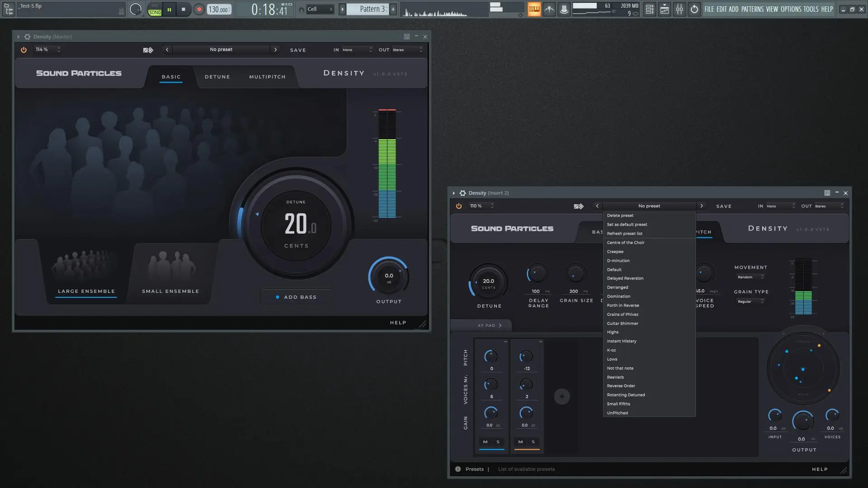Open the mixer from the toolbar
This screenshot has height=488, width=868.
(679, 9)
